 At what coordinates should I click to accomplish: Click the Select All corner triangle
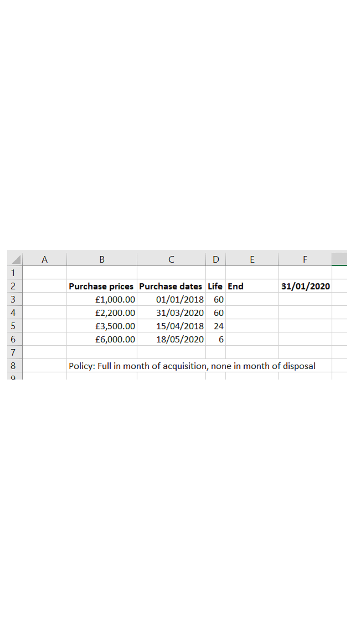[x=15, y=259]
